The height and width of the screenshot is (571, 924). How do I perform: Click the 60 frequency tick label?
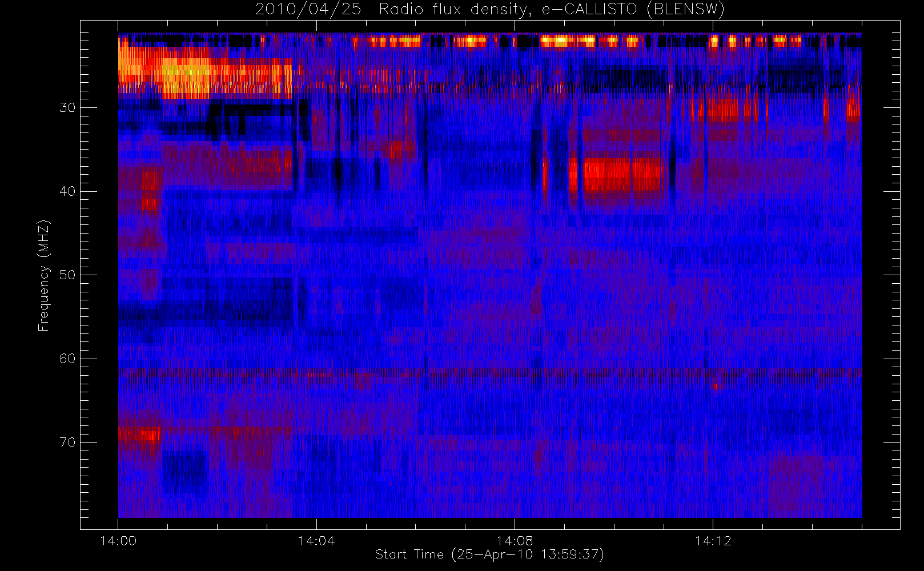67,359
